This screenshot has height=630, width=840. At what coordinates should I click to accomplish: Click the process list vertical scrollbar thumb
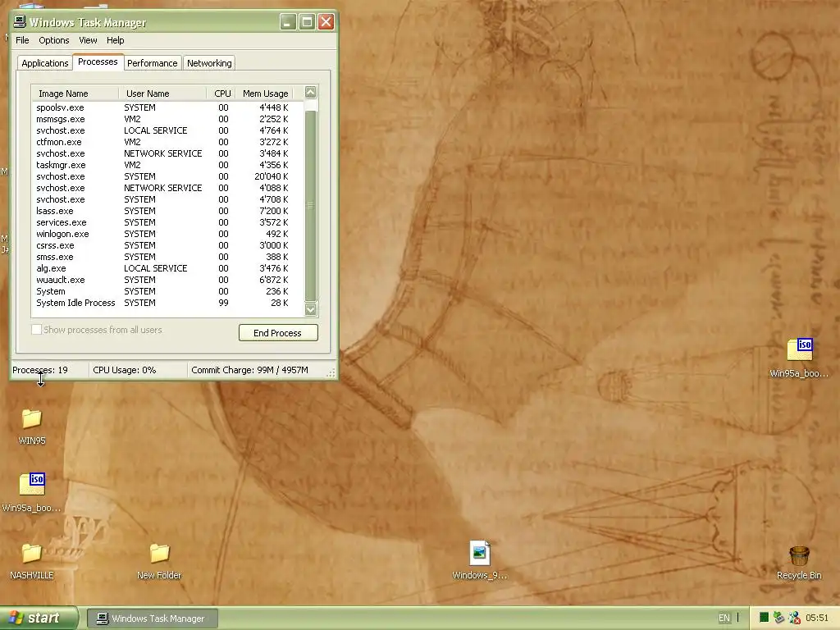311,206
